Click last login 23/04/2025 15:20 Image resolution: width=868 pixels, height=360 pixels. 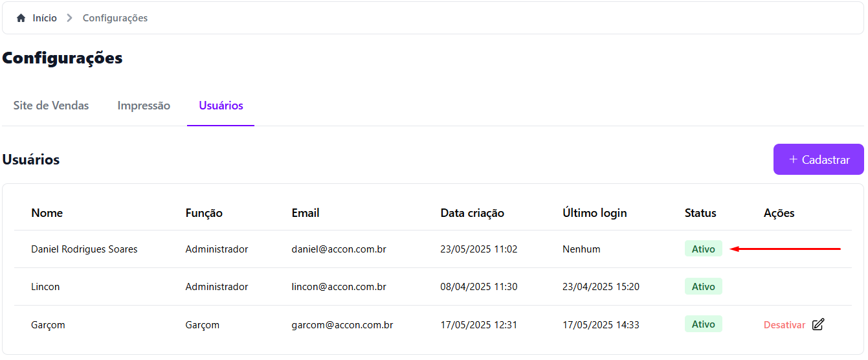pos(601,287)
